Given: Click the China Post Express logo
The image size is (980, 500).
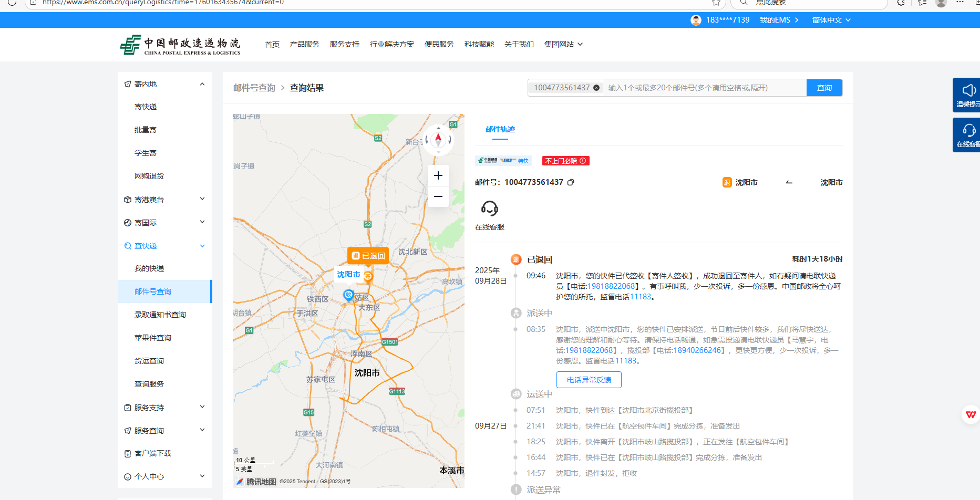Looking at the screenshot, I should tap(180, 45).
